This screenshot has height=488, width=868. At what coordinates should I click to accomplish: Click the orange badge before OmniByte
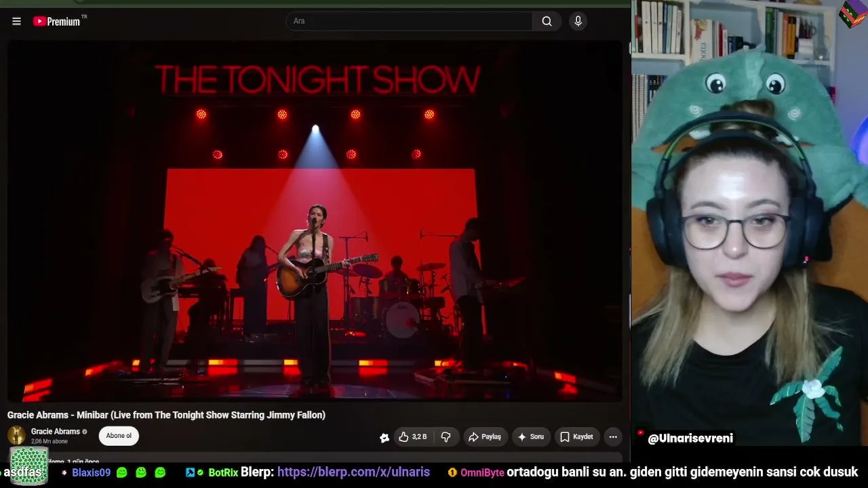452,472
